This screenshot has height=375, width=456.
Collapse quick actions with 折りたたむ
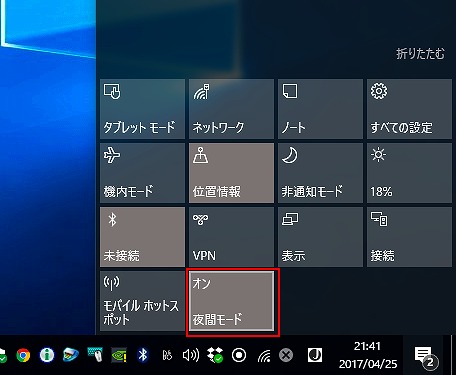click(420, 53)
